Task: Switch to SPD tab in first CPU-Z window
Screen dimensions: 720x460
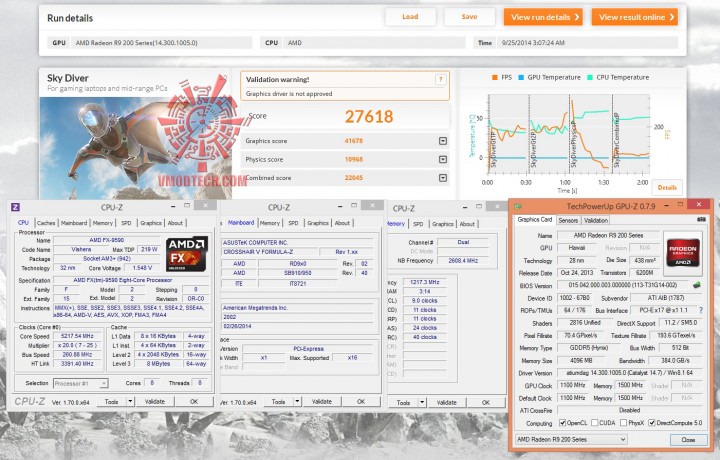Action: [126, 223]
